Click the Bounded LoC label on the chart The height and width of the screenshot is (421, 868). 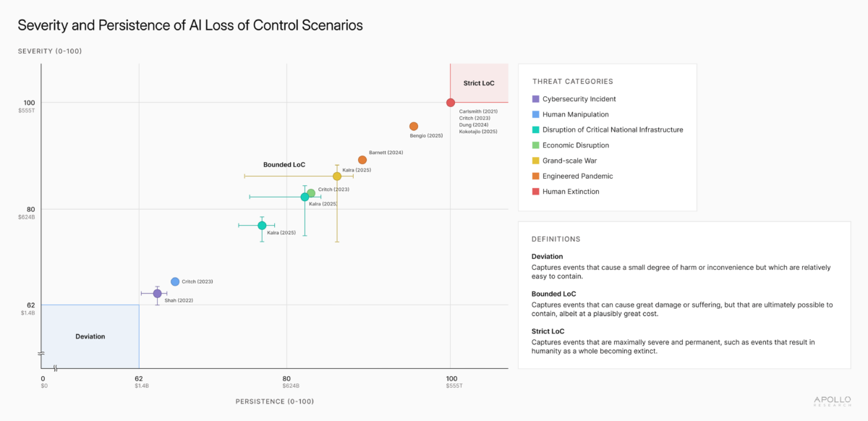point(284,165)
